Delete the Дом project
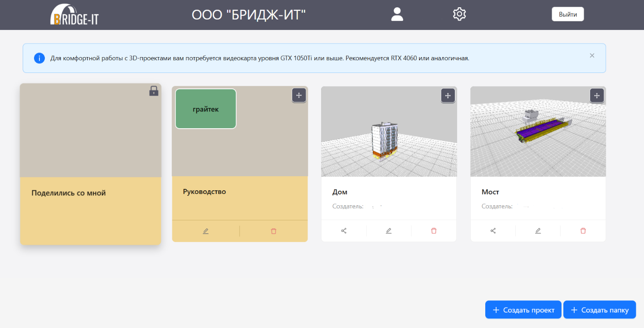Screen dimensions: 644x328 click(x=434, y=231)
